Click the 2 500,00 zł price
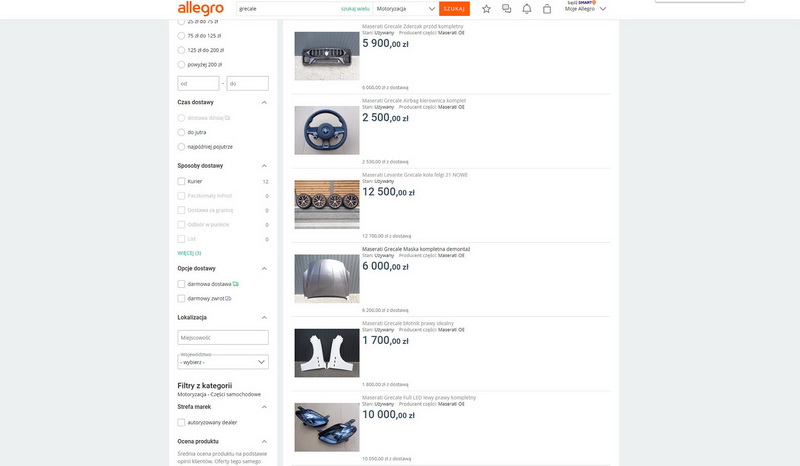 [385, 118]
